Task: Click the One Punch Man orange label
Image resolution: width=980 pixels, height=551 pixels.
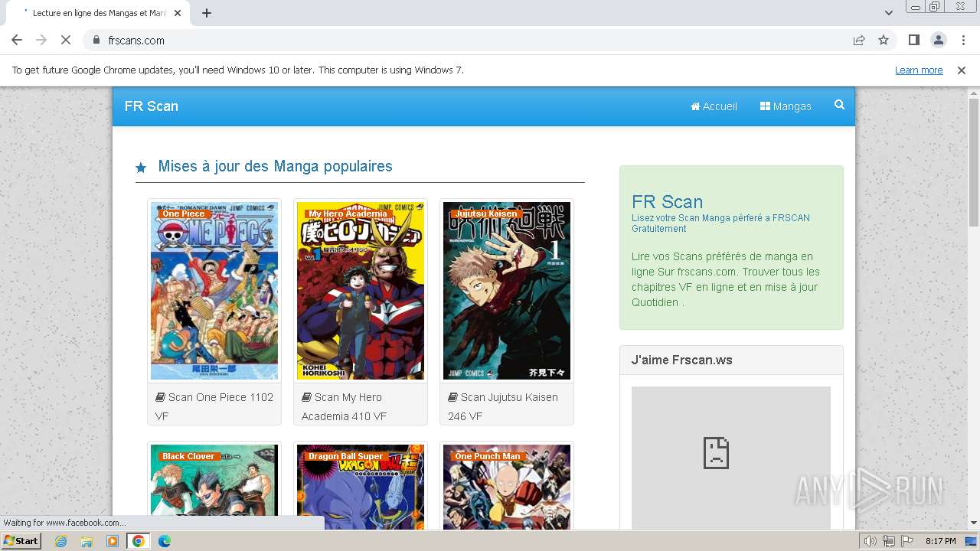Action: pyautogui.click(x=488, y=456)
